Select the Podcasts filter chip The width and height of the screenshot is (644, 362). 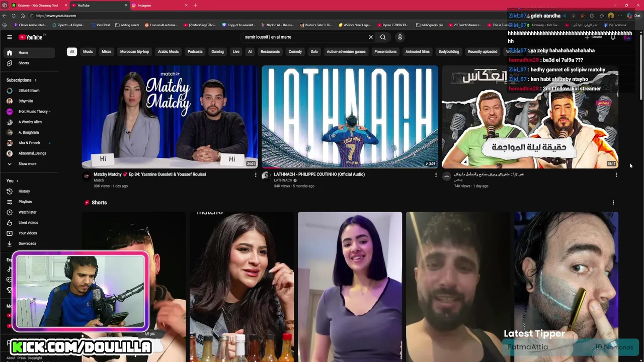coord(195,51)
